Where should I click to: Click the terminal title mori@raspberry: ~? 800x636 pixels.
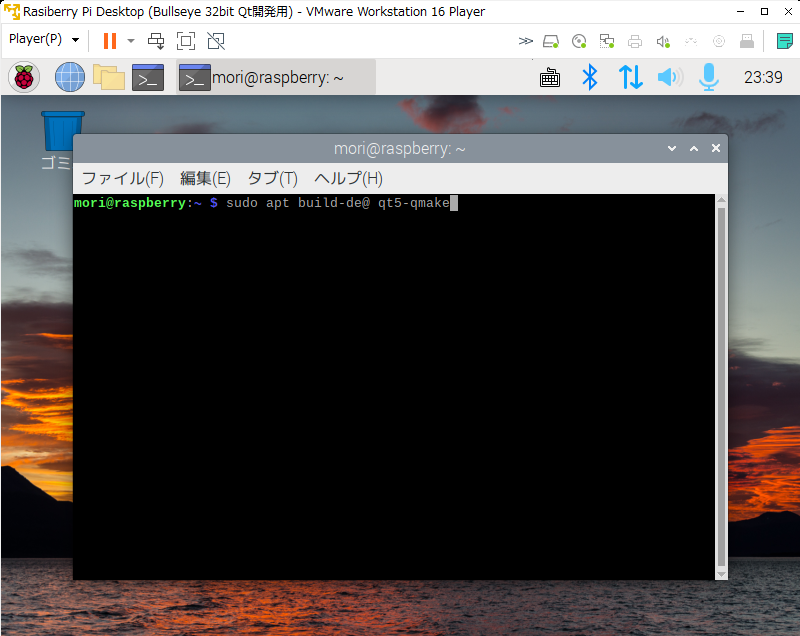pos(399,148)
